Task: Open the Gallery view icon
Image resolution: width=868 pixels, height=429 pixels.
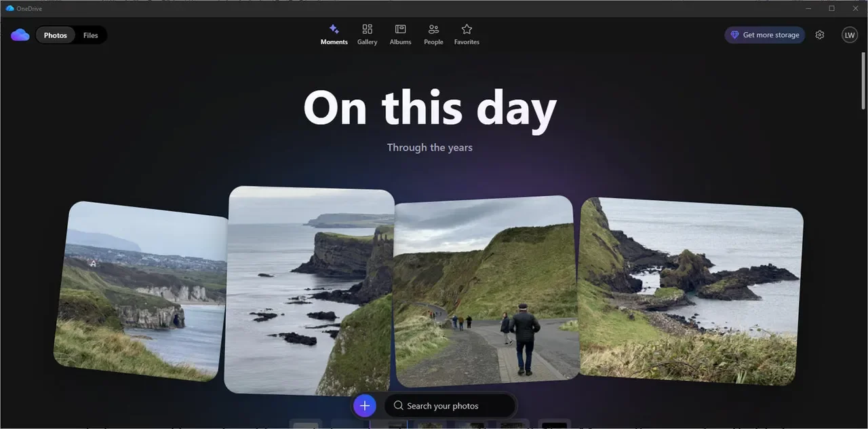Action: (367, 30)
